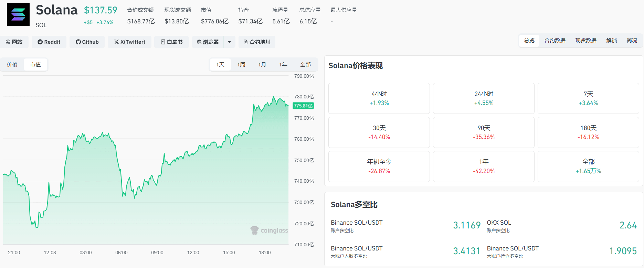
Task: Click the 775.81亿 current value chart label
Action: click(x=303, y=106)
